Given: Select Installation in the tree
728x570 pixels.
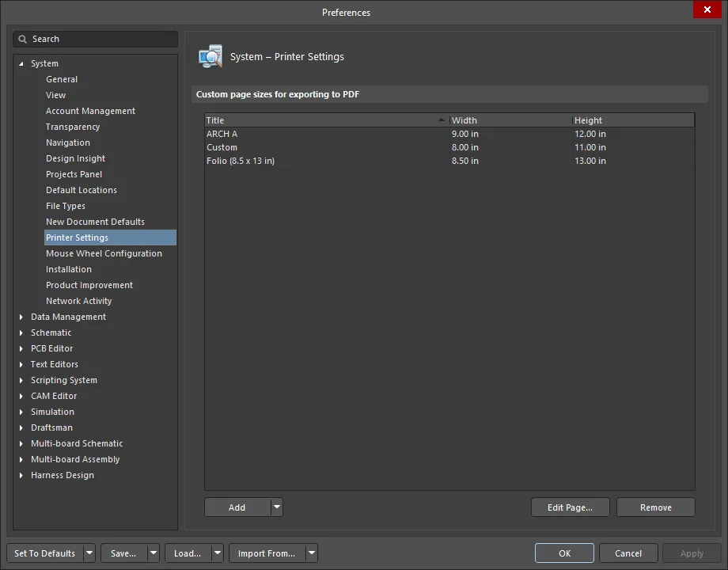Looking at the screenshot, I should 69,269.
